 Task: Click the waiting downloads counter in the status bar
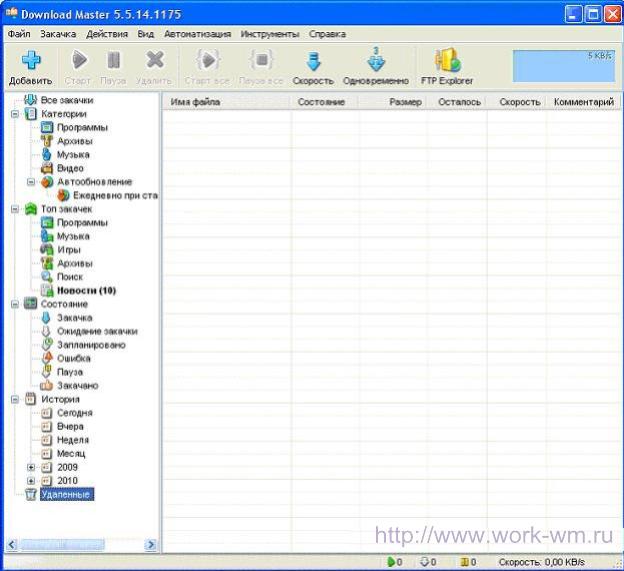click(x=428, y=562)
